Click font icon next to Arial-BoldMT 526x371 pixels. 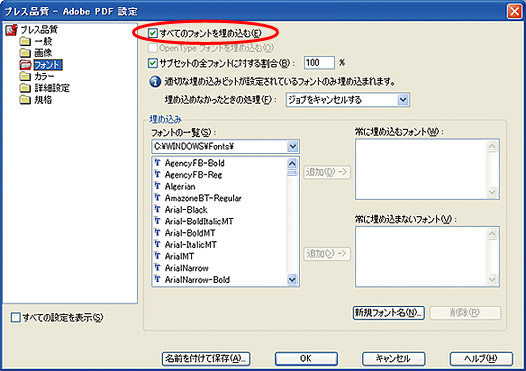coord(157,233)
